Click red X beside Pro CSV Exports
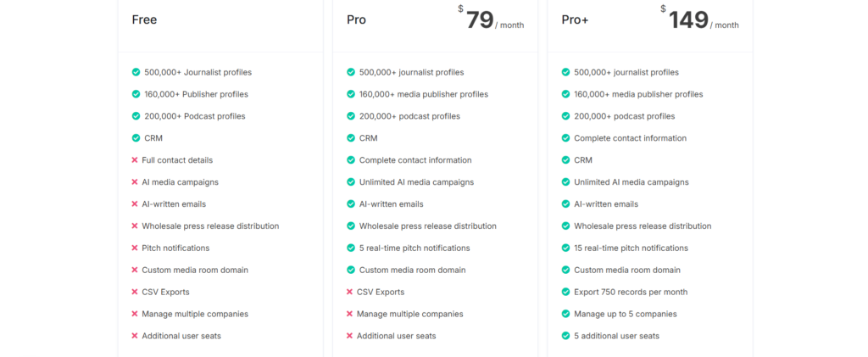The width and height of the screenshot is (868, 357). (x=350, y=292)
